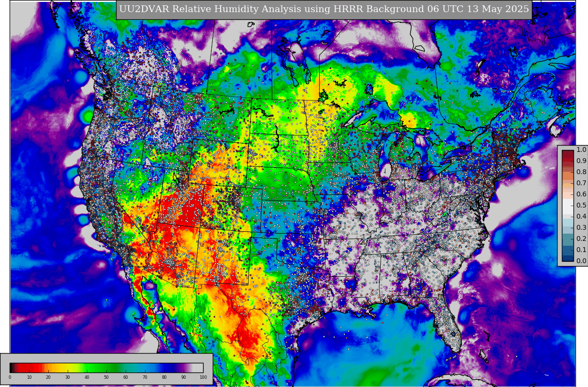The width and height of the screenshot is (588, 387).
Task: Click the 100 tick on humidity colorbar
Action: (x=203, y=377)
